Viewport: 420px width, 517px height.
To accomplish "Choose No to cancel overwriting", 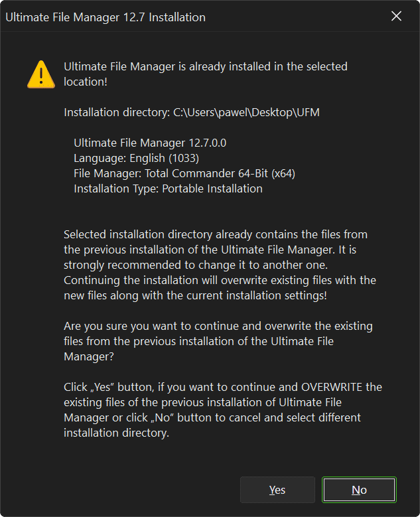I will click(359, 490).
